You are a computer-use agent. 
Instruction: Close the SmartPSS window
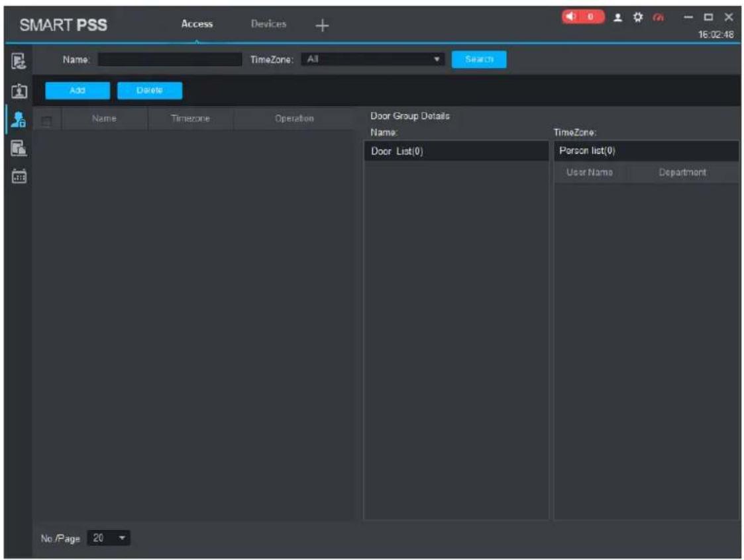[x=729, y=18]
